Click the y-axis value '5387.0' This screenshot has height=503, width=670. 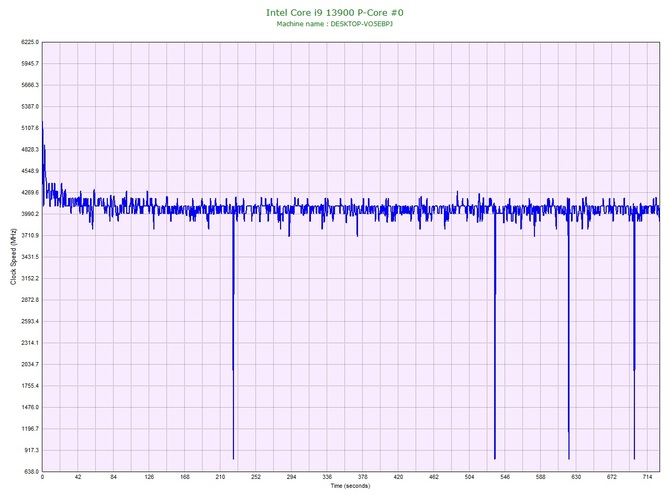coord(30,106)
